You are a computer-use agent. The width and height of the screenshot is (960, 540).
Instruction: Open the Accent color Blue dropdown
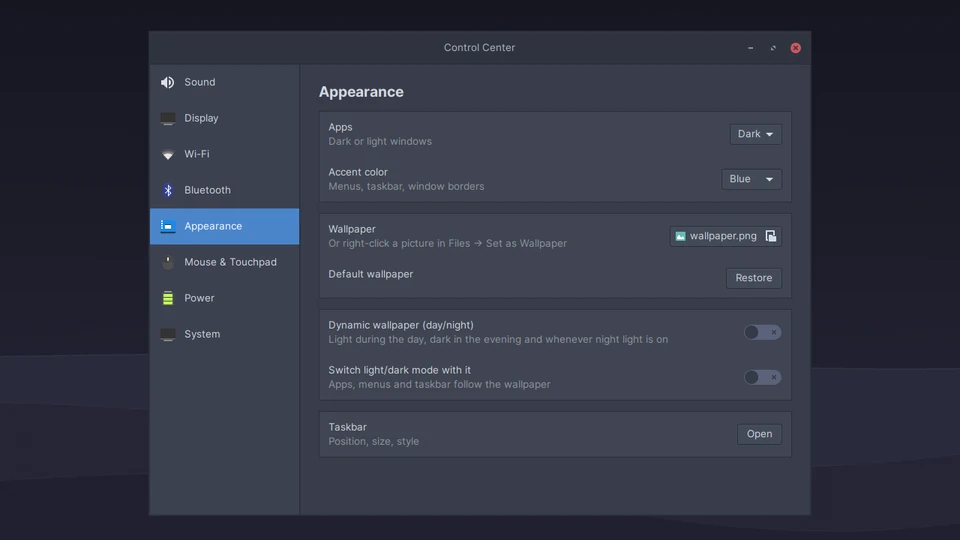[751, 179]
